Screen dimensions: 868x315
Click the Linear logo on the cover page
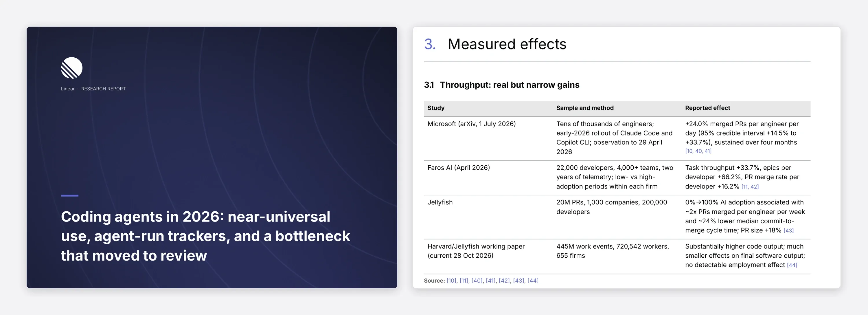(71, 68)
